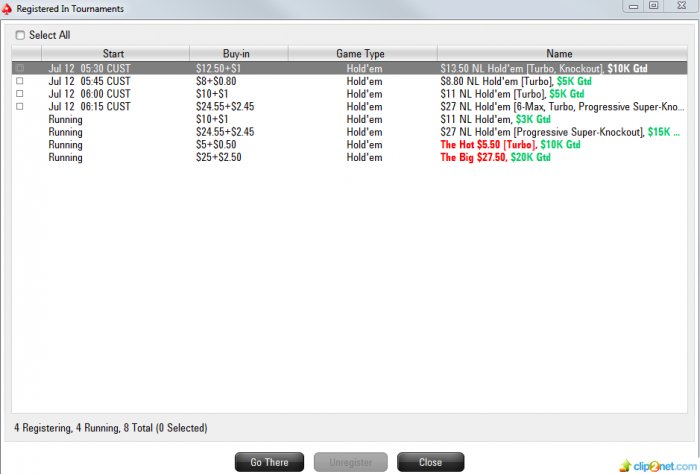
Task: Click the 'Jul 12 06:15 CUST' start time
Action: 89,107
